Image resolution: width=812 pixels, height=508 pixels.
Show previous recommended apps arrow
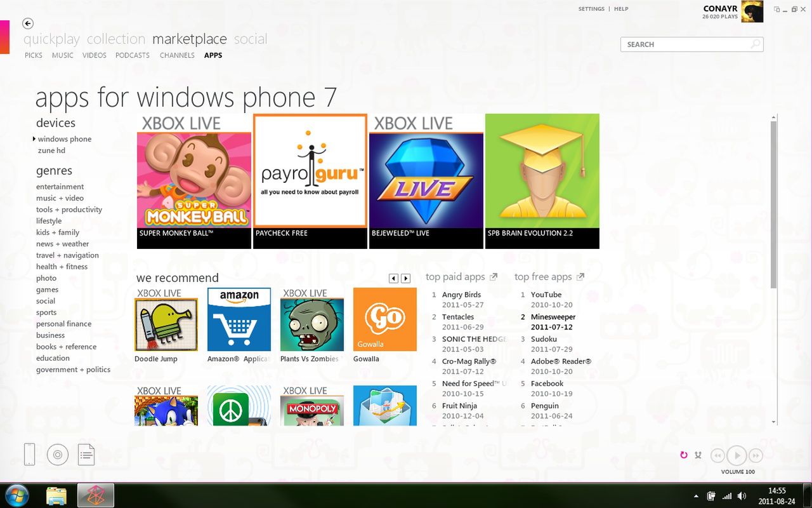393,278
